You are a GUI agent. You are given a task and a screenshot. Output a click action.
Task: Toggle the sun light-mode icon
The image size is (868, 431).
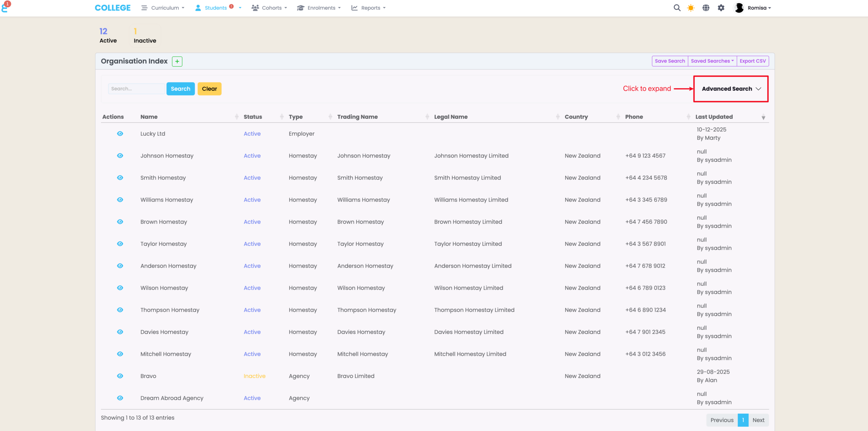coord(691,8)
